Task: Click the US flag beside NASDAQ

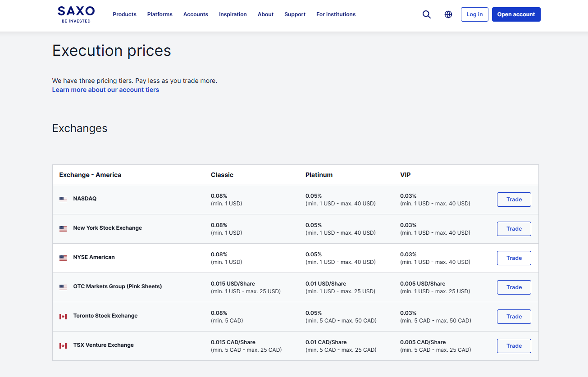Action: pos(63,199)
